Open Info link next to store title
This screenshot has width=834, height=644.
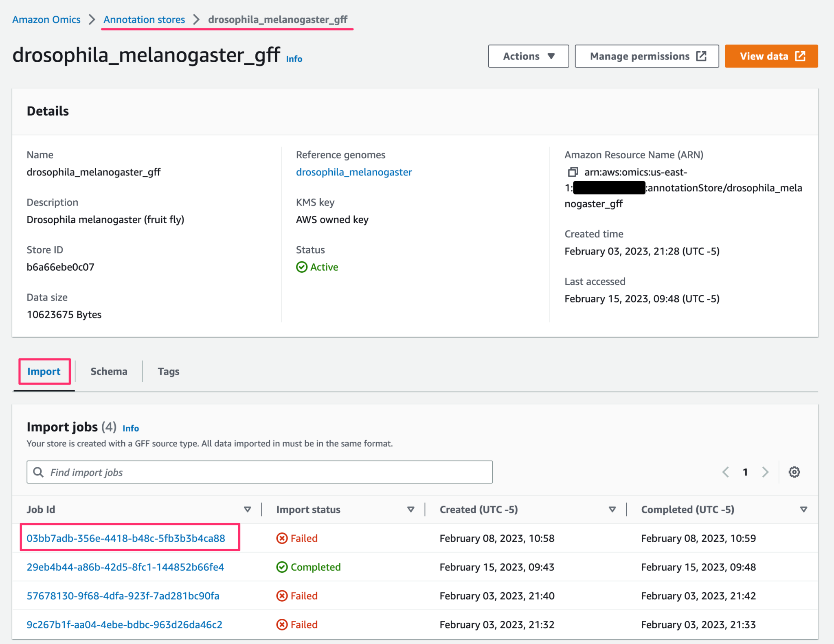pos(294,59)
